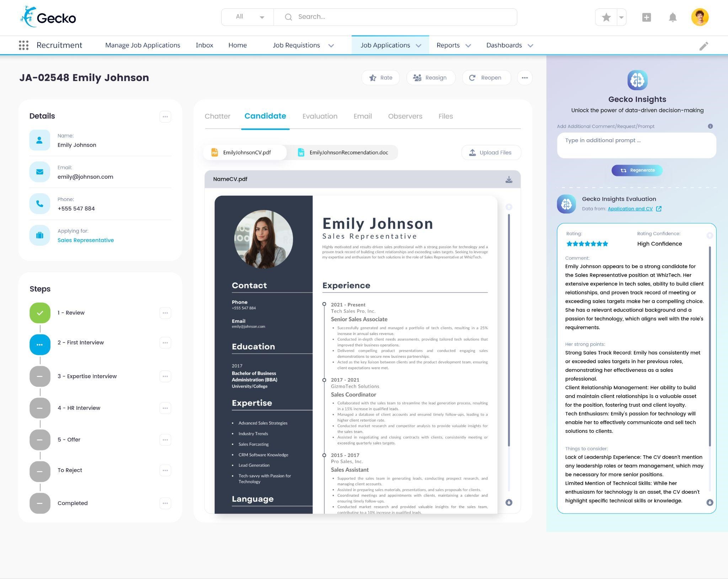Viewport: 728px width, 579px height.
Task: Click the completed Review step checkmark
Action: tap(40, 313)
